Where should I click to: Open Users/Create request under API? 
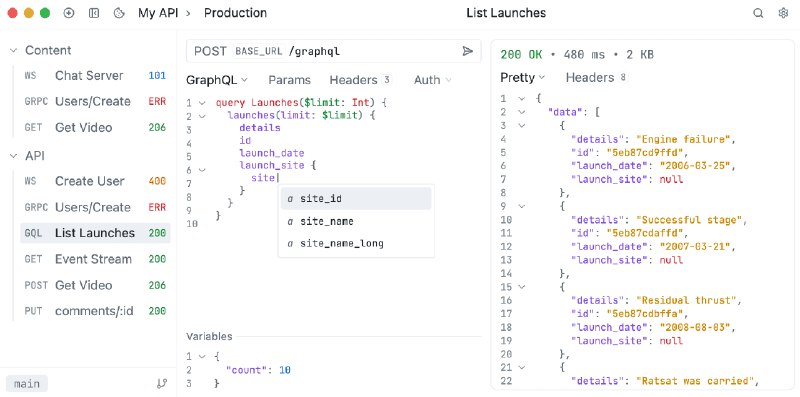click(x=95, y=207)
